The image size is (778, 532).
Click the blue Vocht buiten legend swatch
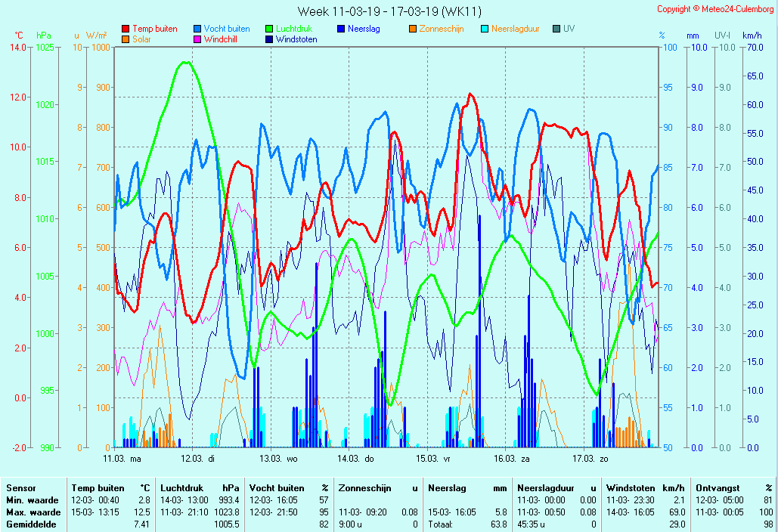[x=197, y=29]
